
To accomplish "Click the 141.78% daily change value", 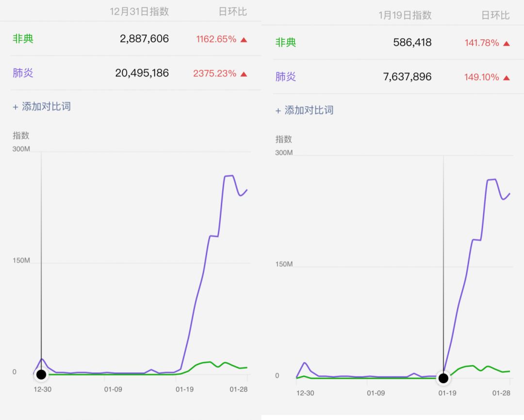I will (481, 43).
